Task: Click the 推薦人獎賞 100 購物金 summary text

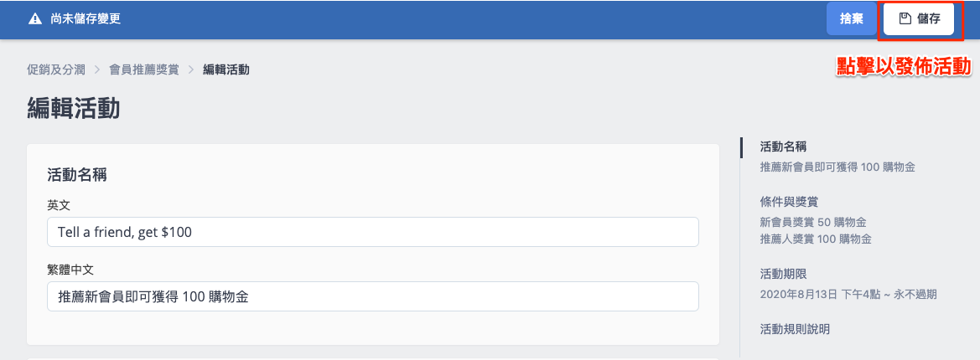Action: [x=815, y=239]
